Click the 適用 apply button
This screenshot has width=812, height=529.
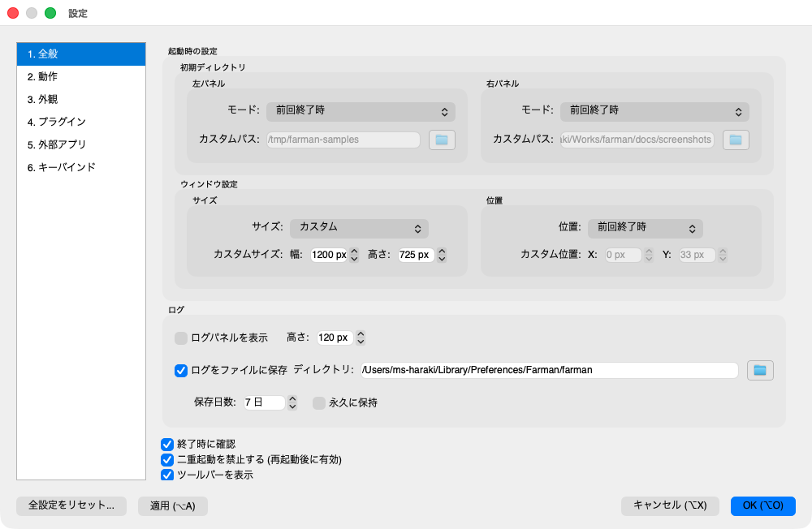173,505
